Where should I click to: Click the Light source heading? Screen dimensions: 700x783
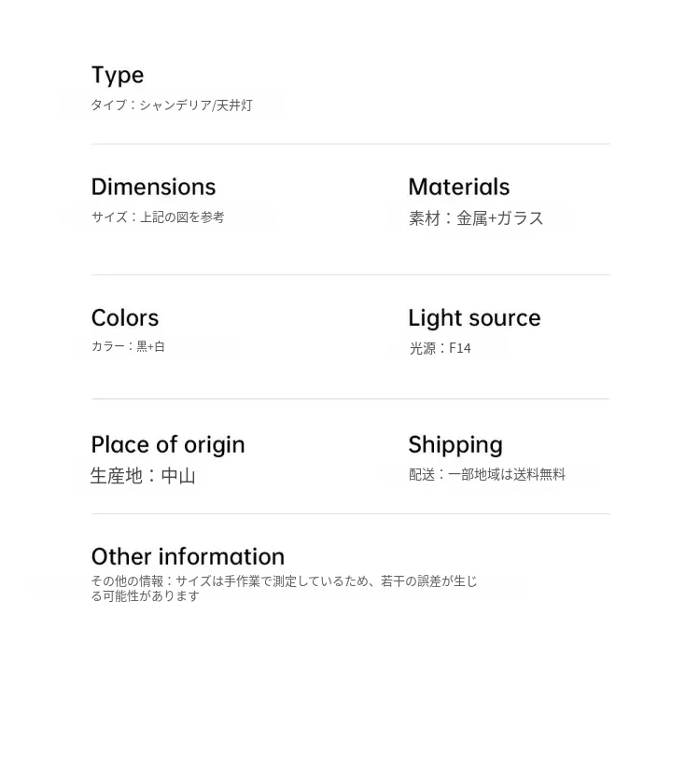click(474, 317)
